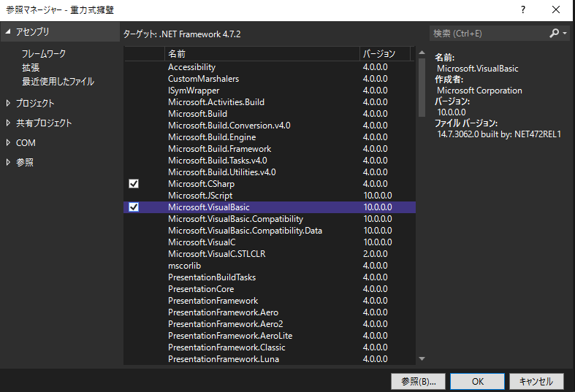Click the Microsoft.CSharp name text
The width and height of the screenshot is (575, 392).
tap(201, 184)
